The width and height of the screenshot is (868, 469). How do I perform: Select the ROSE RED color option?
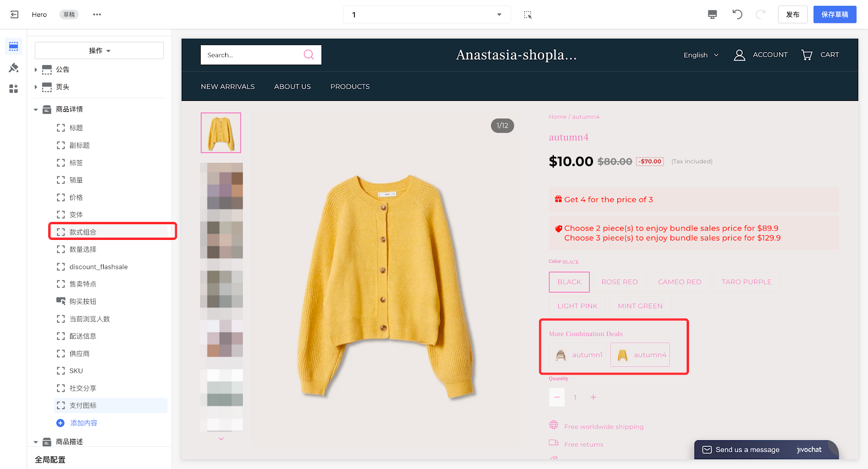coord(619,282)
